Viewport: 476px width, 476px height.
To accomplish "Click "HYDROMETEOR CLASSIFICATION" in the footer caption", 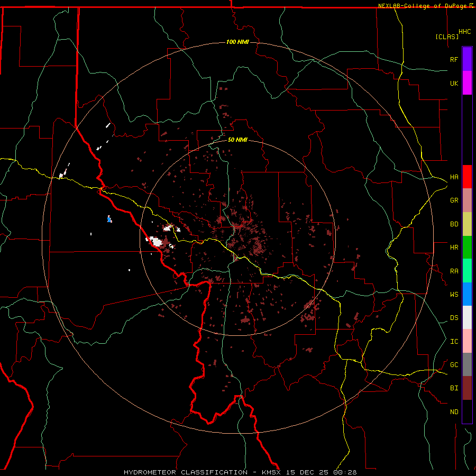I will point(186,472).
